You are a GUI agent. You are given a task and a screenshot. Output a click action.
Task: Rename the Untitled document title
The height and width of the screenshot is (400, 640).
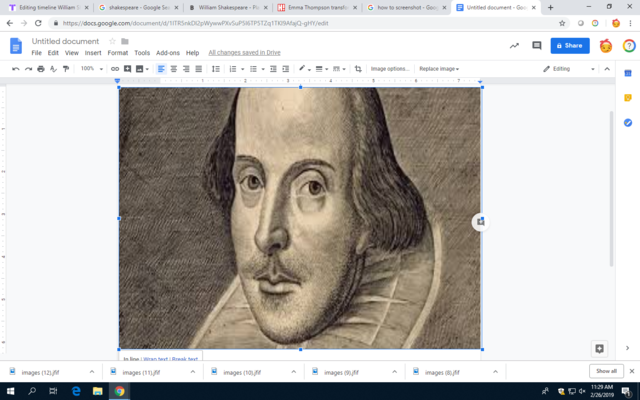coord(65,41)
